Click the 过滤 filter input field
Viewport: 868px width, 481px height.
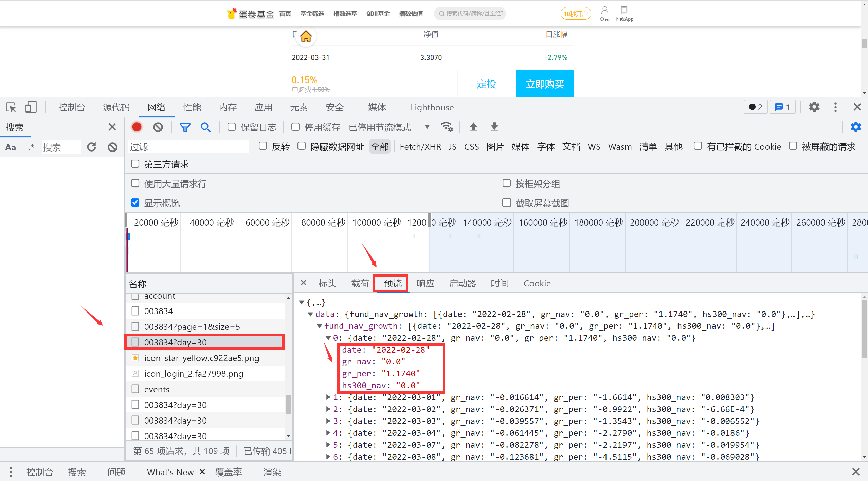pyautogui.click(x=188, y=147)
